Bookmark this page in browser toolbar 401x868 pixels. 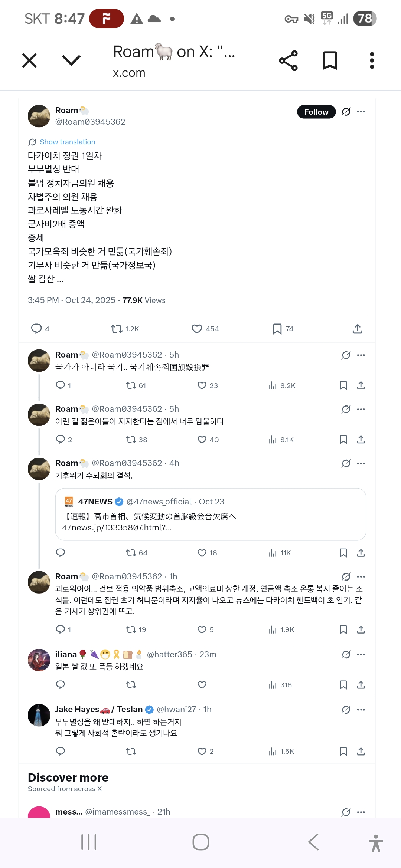330,60
